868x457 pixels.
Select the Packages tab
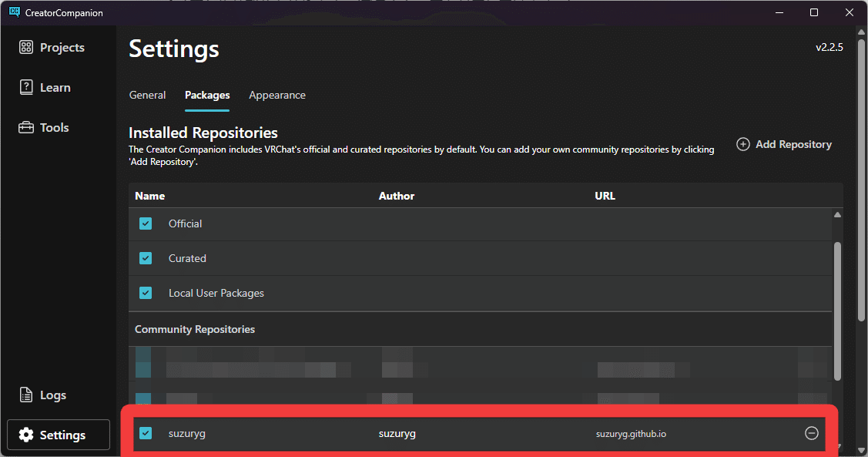(x=207, y=96)
